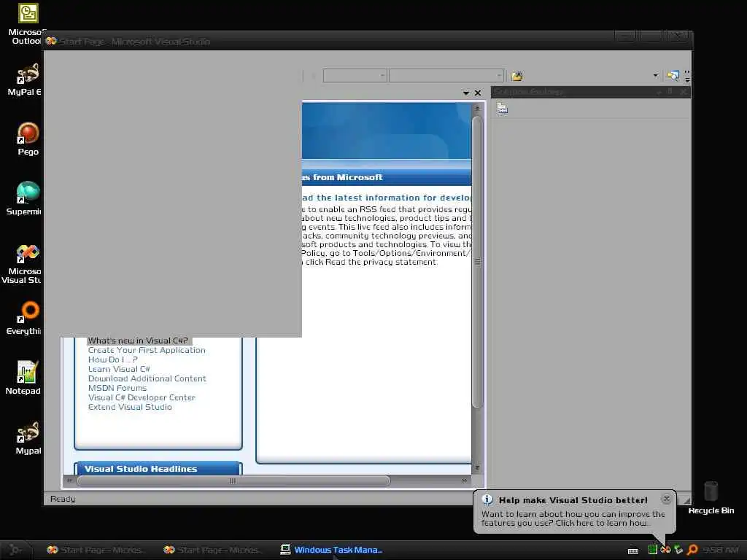The height and width of the screenshot is (560, 747).
Task: Click the folder search toolbar icon
Action: [x=517, y=76]
